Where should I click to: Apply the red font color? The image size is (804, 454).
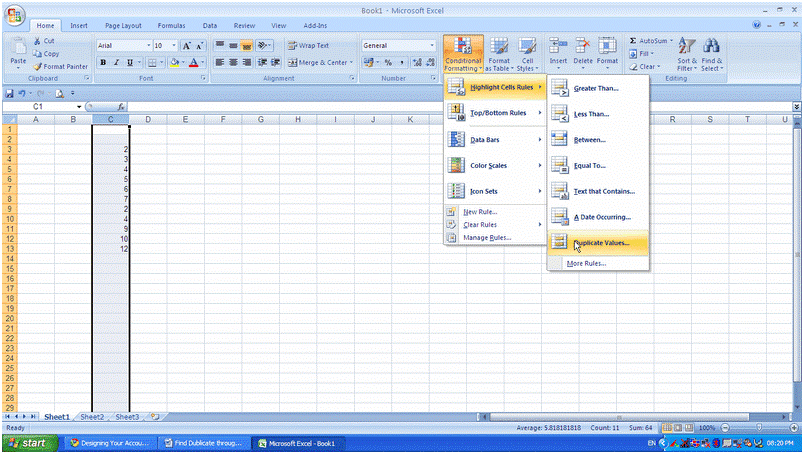[x=193, y=63]
